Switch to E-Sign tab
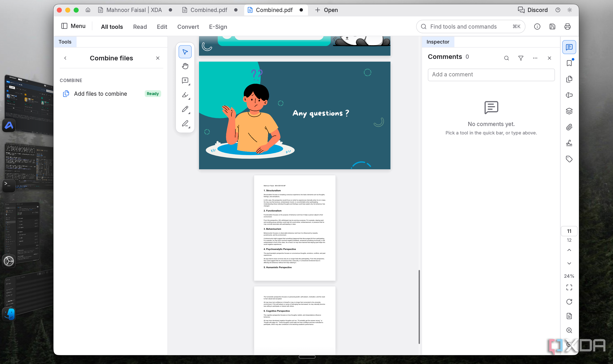The image size is (613, 364). click(218, 27)
